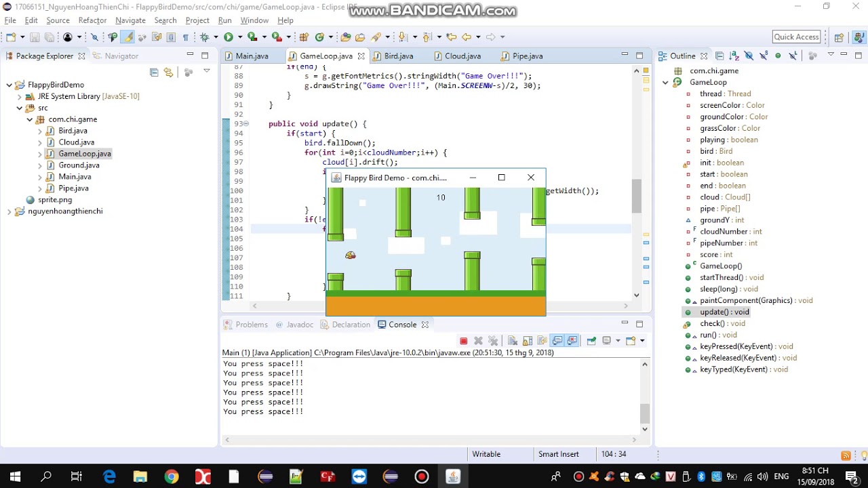Toggle Sort alphabetically in Outline toolbar
The image size is (868, 488).
(734, 56)
